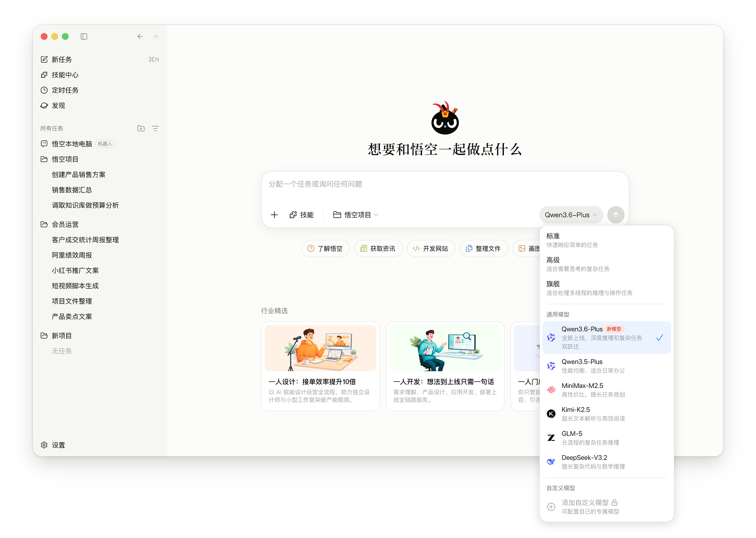Viewport: 756px width, 538px height.
Task: Toggle the sidebar panel icon in the titlebar
Action: pyautogui.click(x=84, y=36)
